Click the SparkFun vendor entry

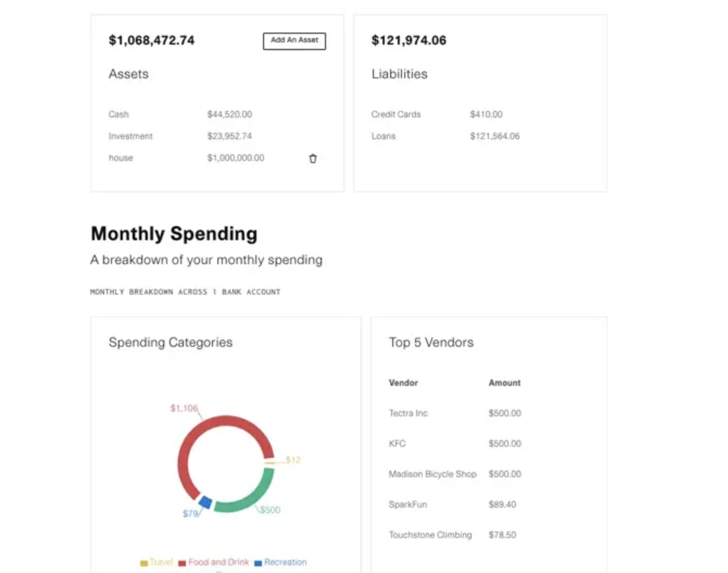pyautogui.click(x=407, y=505)
